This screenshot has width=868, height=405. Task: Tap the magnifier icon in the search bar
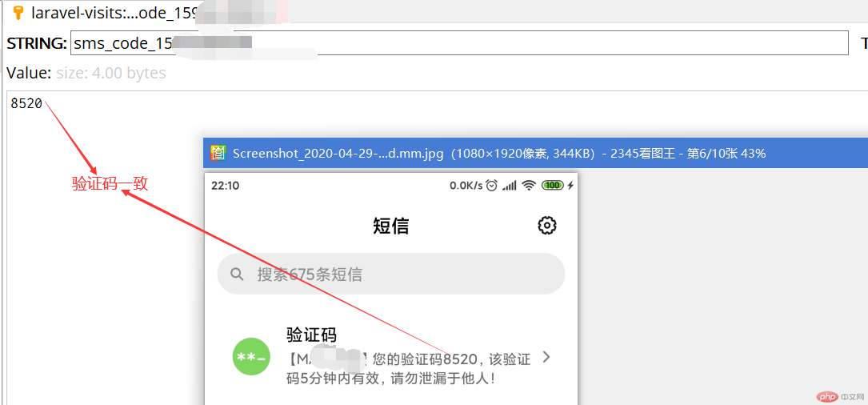click(237, 275)
